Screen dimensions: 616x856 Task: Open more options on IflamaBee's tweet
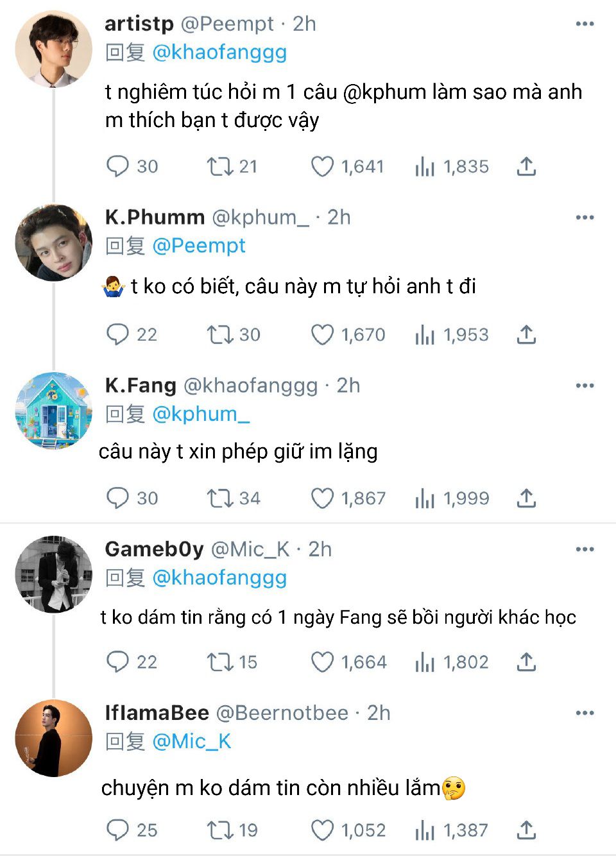[x=585, y=713]
